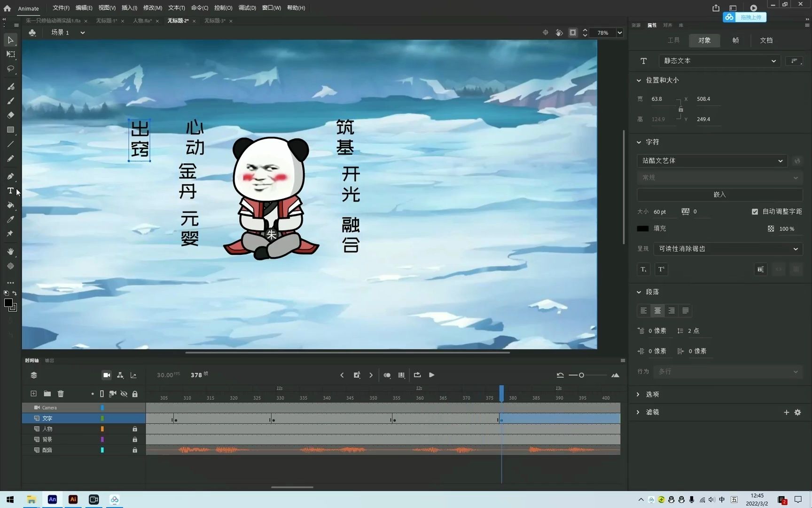The height and width of the screenshot is (508, 812).
Task: Click the layer parenting view icon
Action: point(120,375)
